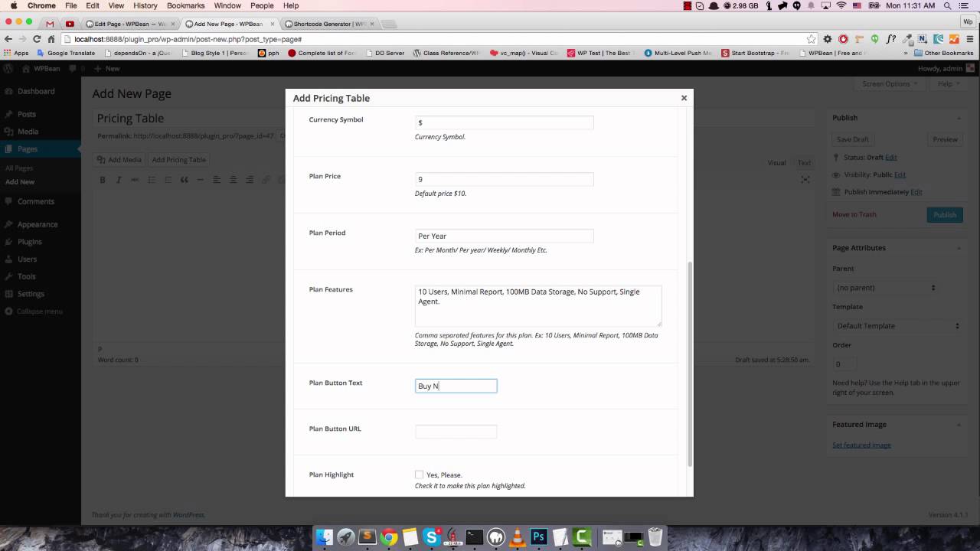Open the Other Bookmarks folder

943,53
